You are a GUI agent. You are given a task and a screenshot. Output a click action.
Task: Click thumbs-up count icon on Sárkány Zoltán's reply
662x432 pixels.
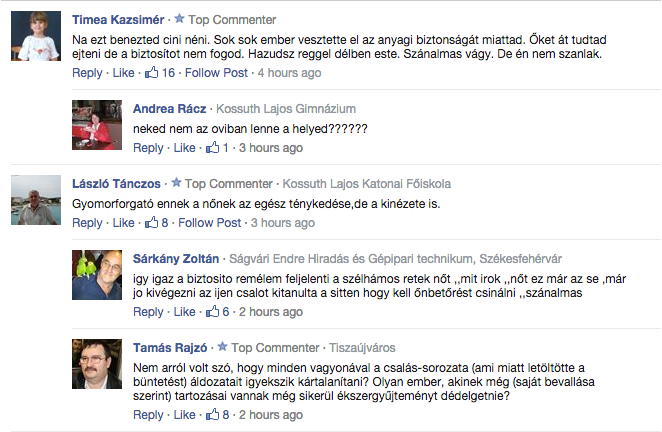[x=212, y=312]
